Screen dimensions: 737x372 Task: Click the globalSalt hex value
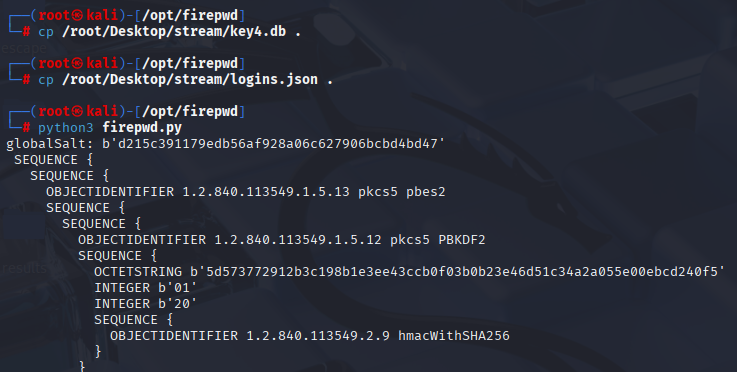coord(274,143)
